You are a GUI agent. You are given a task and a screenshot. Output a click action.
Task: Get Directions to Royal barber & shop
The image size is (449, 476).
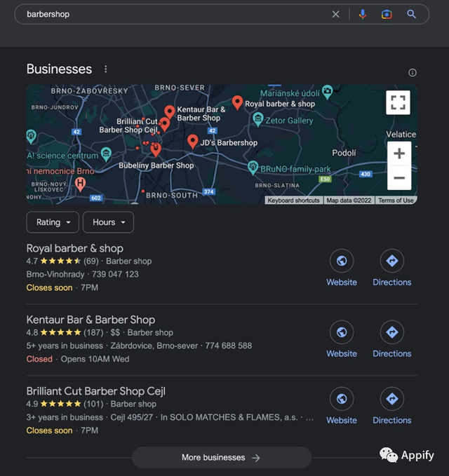[392, 261]
